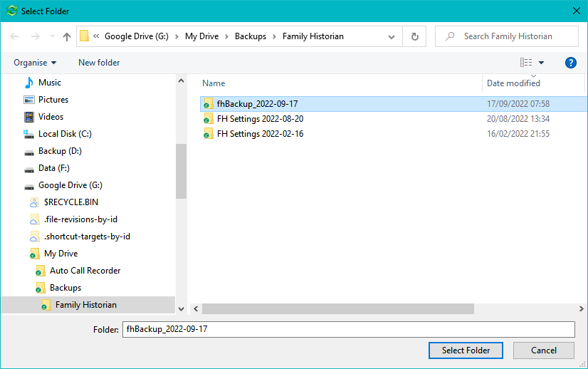588x369 pixels.
Task: Select the Auto Call Recorder folder
Action: click(85, 271)
